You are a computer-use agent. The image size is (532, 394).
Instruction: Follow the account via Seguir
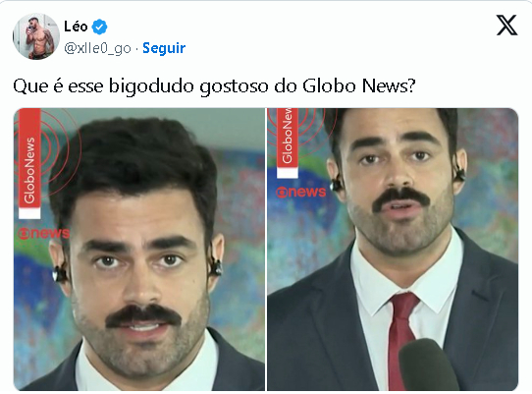tap(164, 48)
